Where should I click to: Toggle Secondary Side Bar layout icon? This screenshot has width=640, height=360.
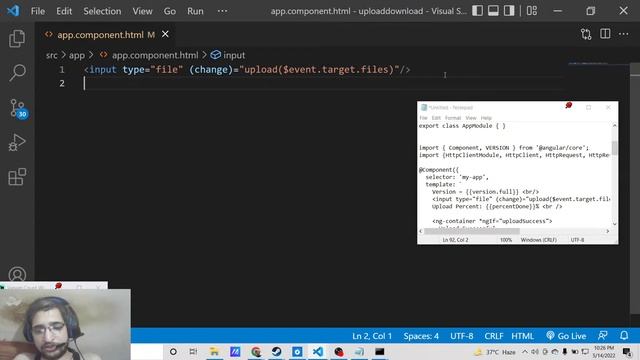coord(509,11)
